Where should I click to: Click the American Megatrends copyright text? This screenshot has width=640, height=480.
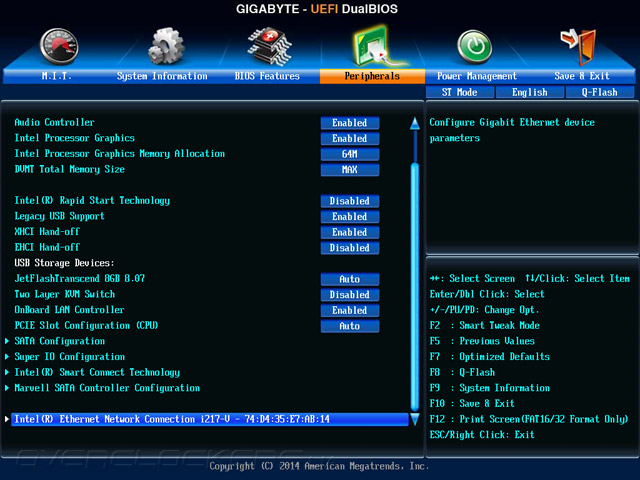319,466
